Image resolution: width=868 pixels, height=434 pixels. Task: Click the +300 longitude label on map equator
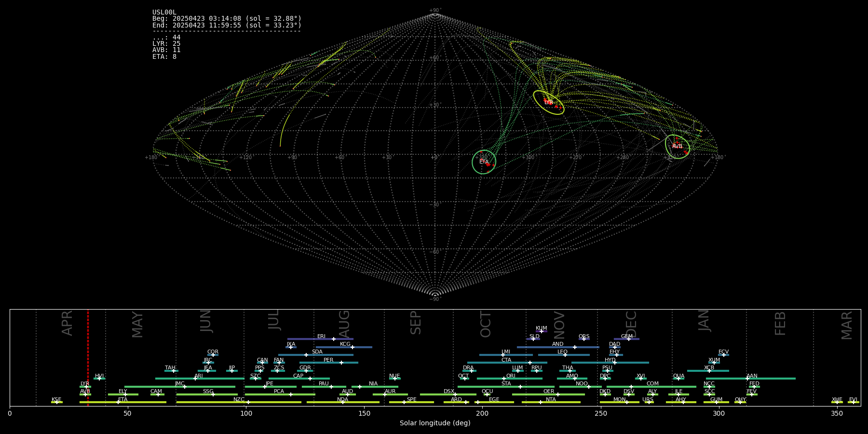click(x=528, y=158)
